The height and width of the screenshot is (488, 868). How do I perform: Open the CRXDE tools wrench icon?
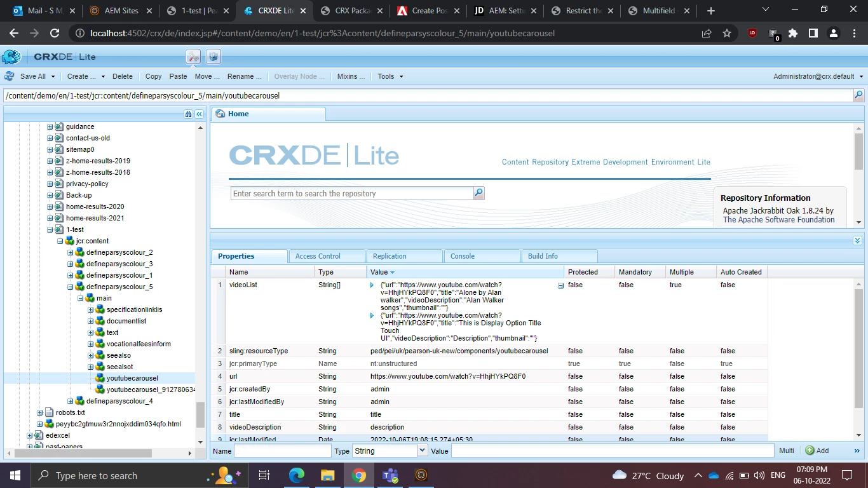(x=193, y=57)
